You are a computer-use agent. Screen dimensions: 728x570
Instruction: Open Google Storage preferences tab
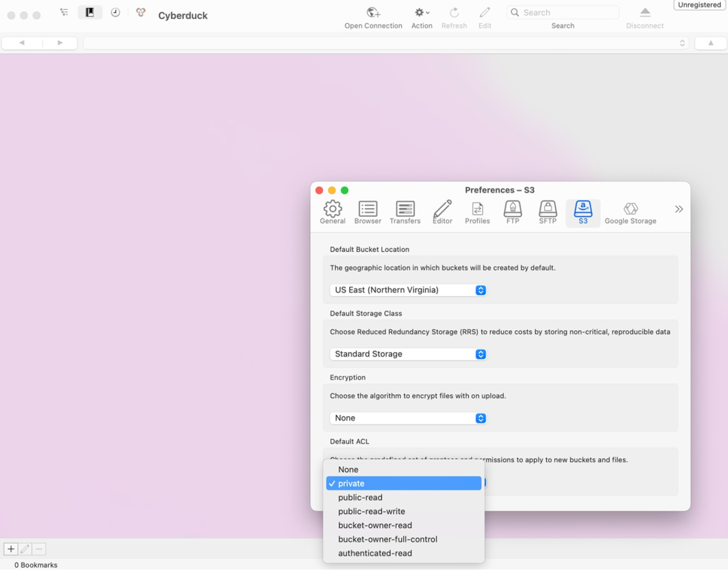(x=630, y=212)
